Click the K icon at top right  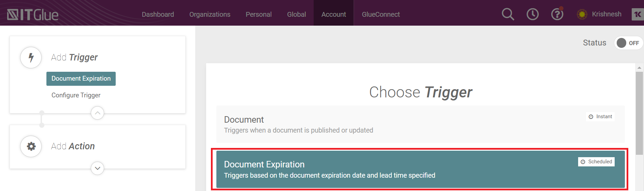pyautogui.click(x=638, y=14)
